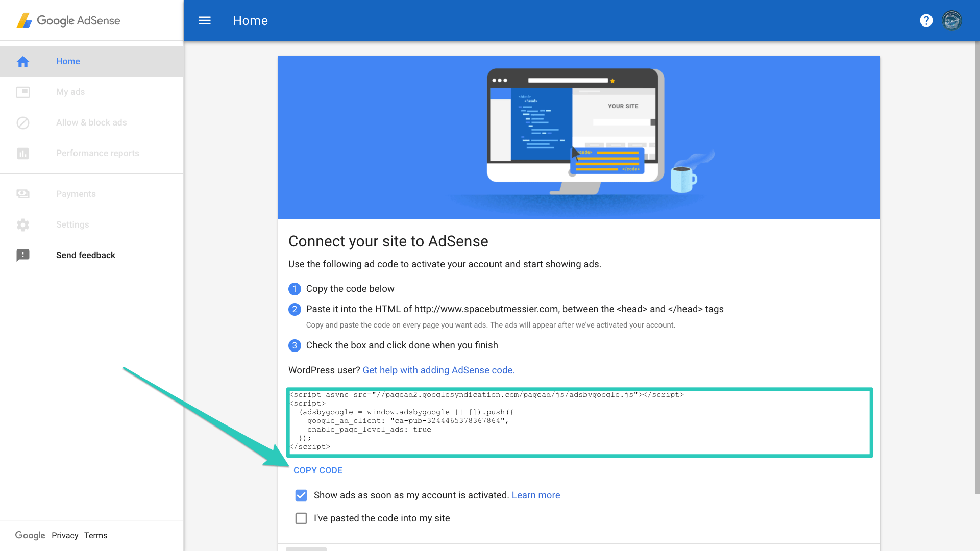Viewport: 980px width, 551px height.
Task: Click the hamburger menu icon
Action: (x=205, y=20)
